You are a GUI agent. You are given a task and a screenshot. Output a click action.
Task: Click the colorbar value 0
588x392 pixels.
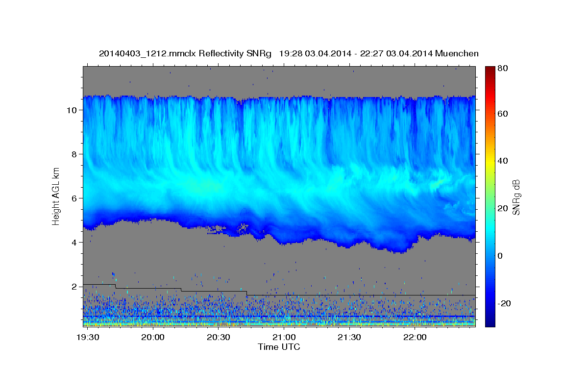pyautogui.click(x=499, y=256)
